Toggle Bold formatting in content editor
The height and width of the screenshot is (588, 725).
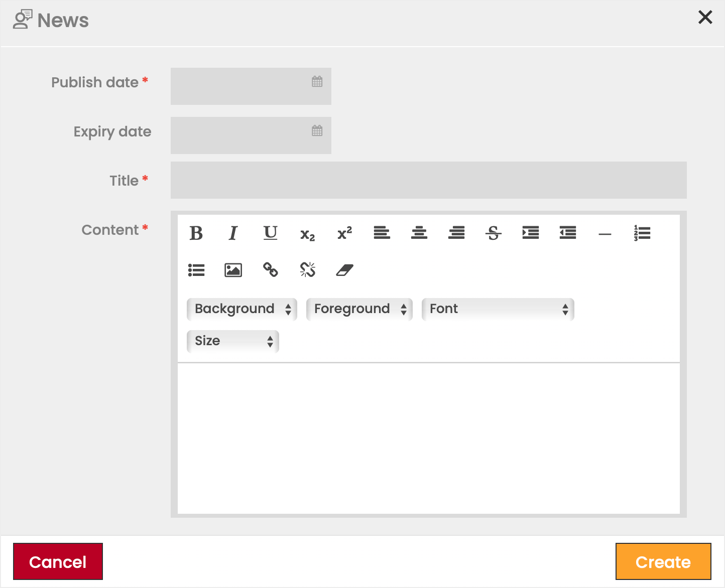coord(196,233)
